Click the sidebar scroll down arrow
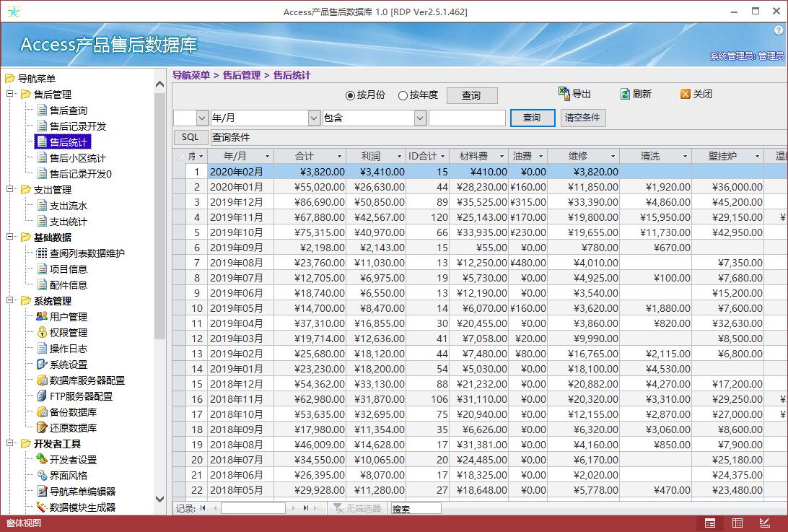 [159, 500]
